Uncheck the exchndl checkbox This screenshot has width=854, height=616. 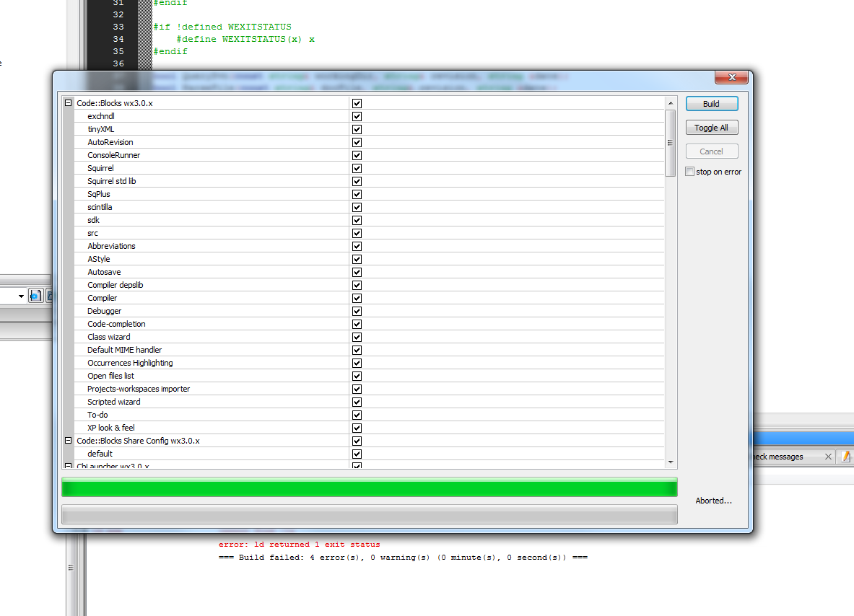click(x=357, y=116)
